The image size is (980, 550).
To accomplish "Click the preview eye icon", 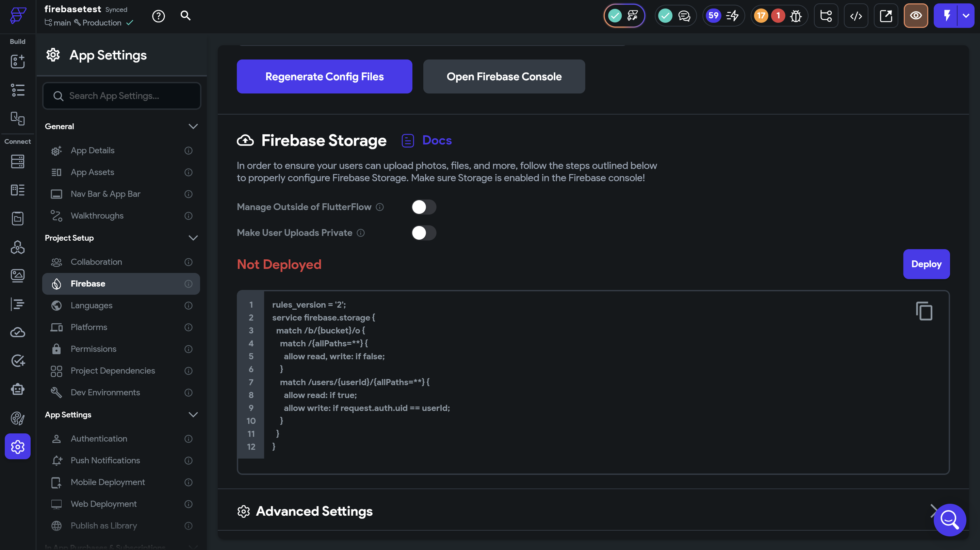I will coord(915,16).
